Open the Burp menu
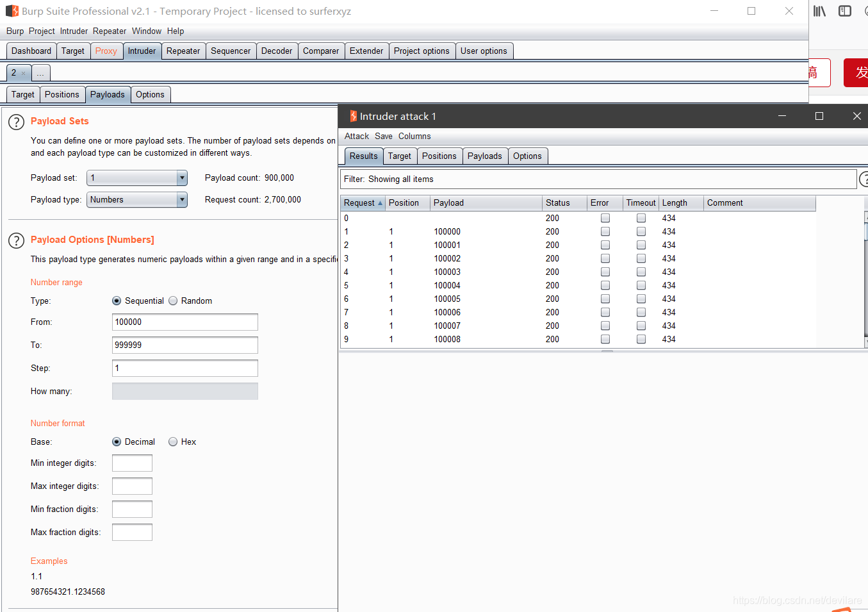The image size is (868, 612). pos(15,31)
